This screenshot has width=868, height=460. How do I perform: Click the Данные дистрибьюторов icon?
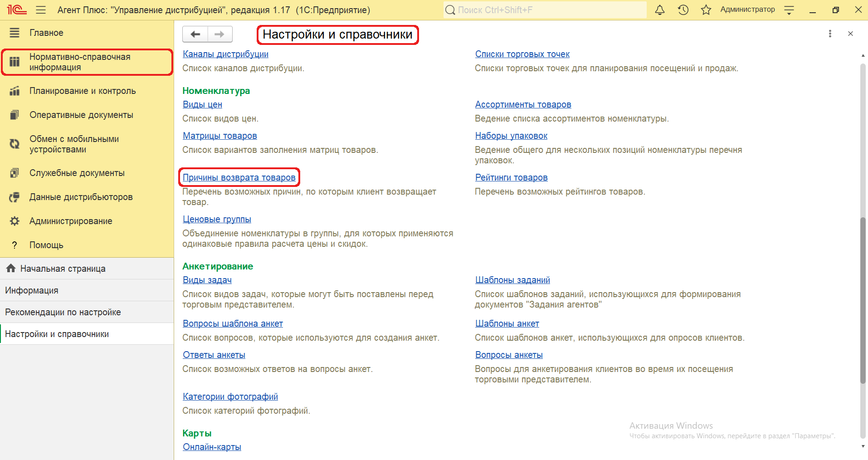click(x=15, y=197)
